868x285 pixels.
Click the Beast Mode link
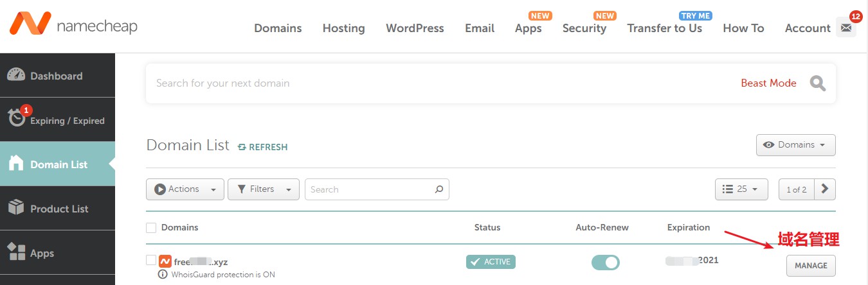tap(768, 83)
